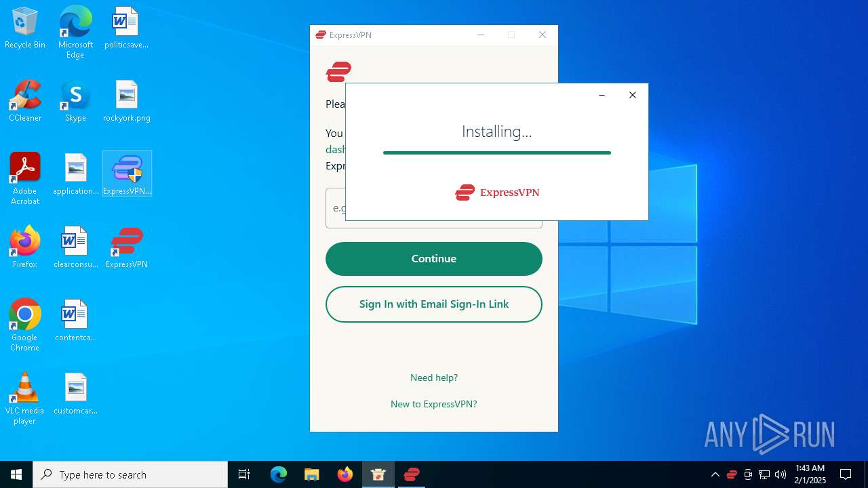This screenshot has width=868, height=488.
Task: Open the volume control tray icon
Action: tap(781, 474)
